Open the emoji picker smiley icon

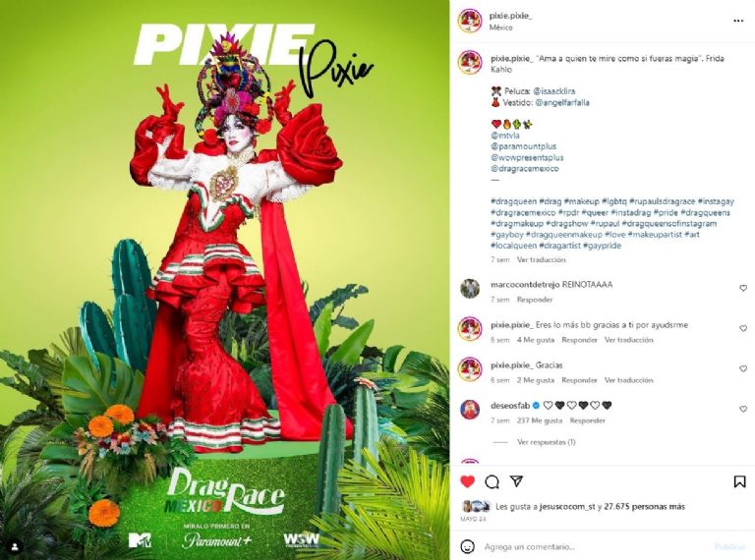(468, 546)
